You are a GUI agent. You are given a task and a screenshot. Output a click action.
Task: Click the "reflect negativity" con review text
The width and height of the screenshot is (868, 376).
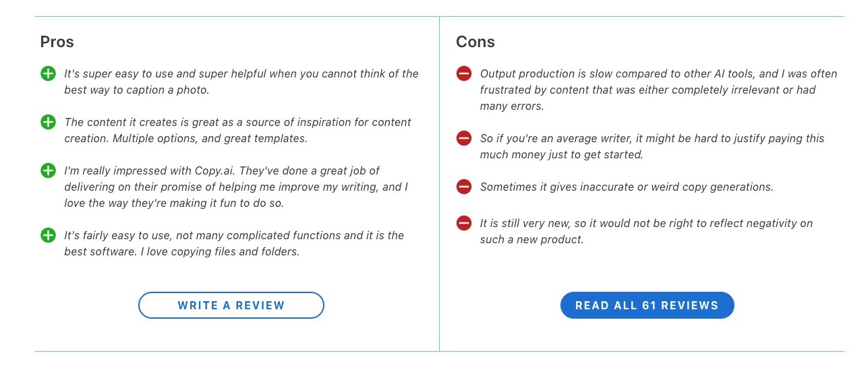pos(646,231)
